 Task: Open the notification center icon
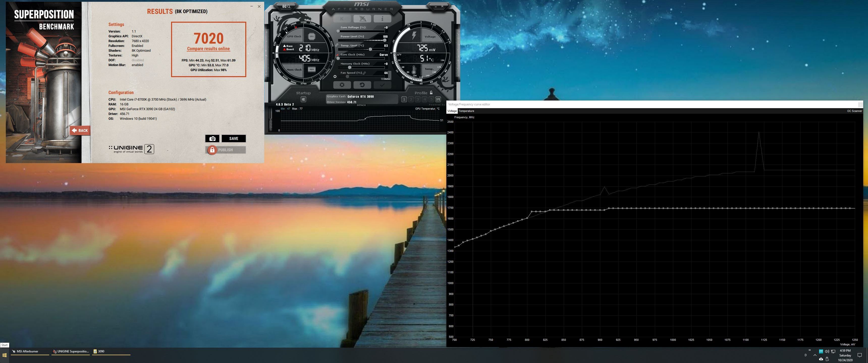[x=860, y=355]
